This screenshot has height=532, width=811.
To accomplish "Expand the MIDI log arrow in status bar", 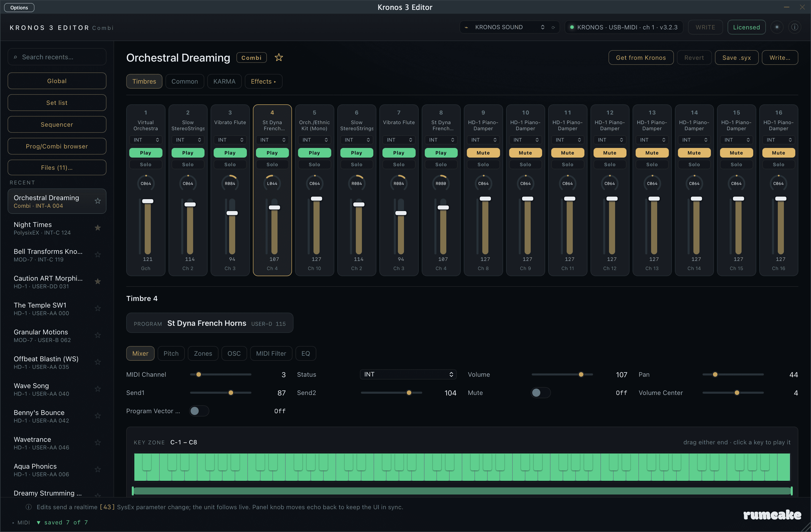I will (13, 523).
